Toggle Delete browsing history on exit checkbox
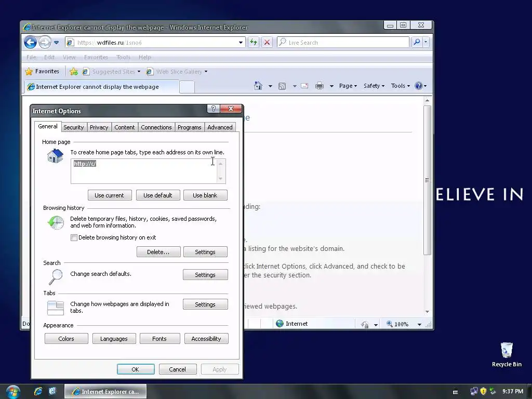This screenshot has width=532, height=399. pos(74,237)
